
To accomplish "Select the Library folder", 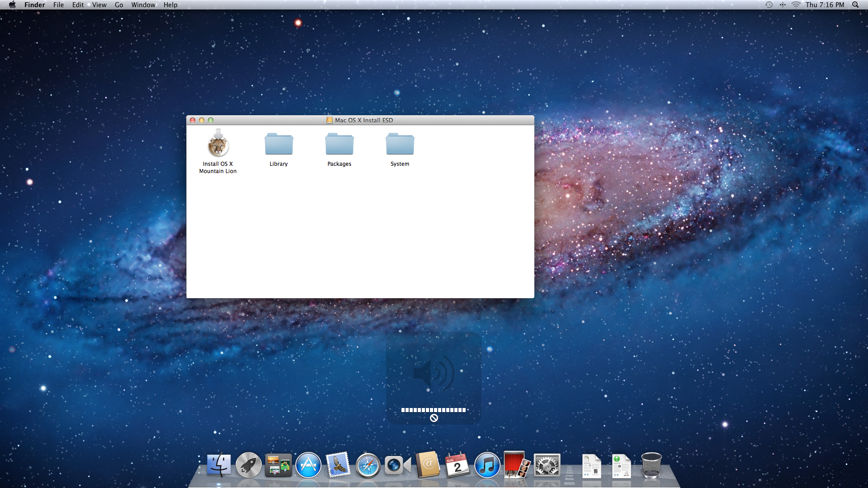I will click(278, 145).
